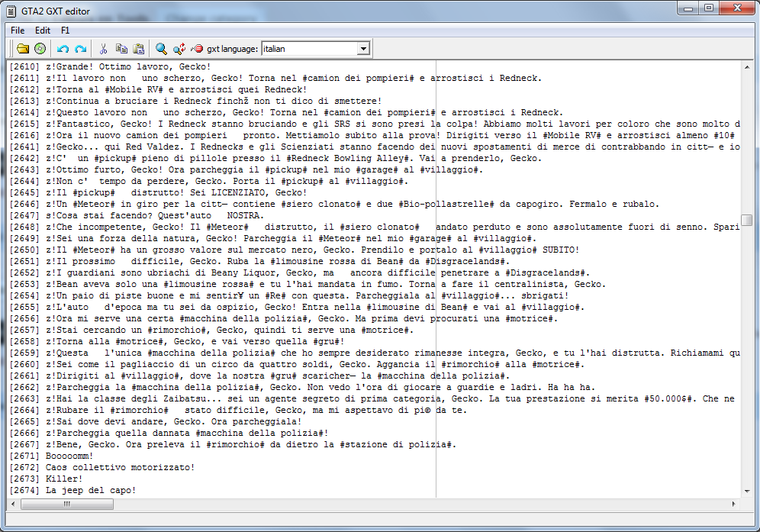Click line [2660] "Sei come il pagliaccio"
The width and height of the screenshot is (760, 532).
click(297, 364)
